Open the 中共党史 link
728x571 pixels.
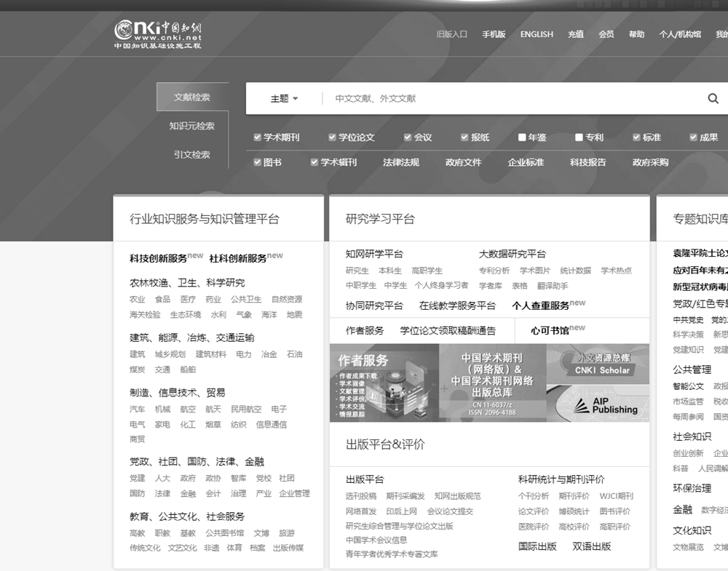click(x=688, y=319)
